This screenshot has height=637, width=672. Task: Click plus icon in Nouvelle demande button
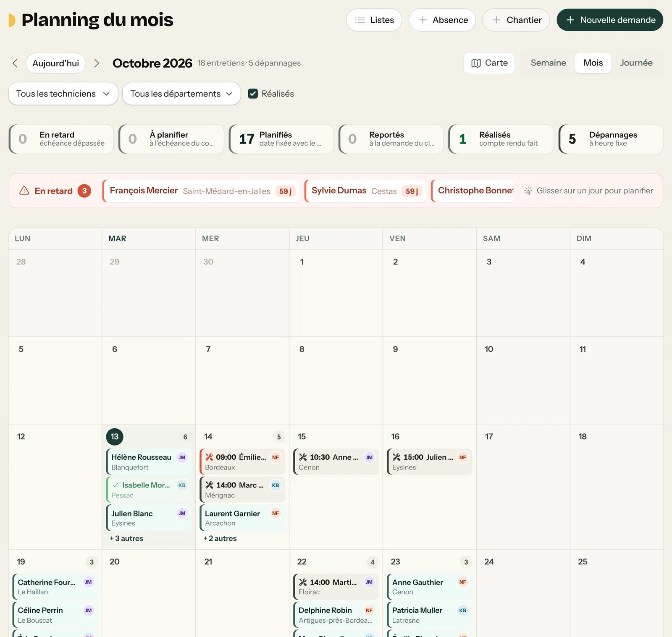[570, 20]
